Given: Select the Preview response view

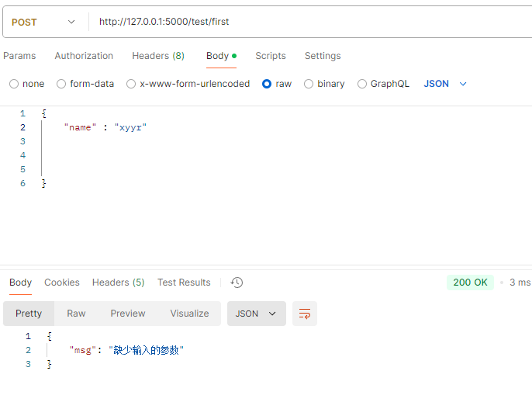Looking at the screenshot, I should pyautogui.click(x=128, y=314).
